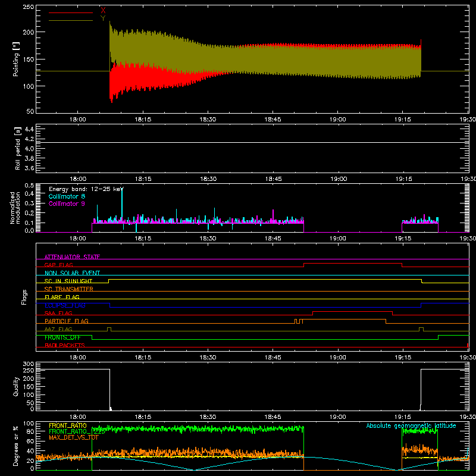Click the BAD_PACKETS flag label

point(65,345)
